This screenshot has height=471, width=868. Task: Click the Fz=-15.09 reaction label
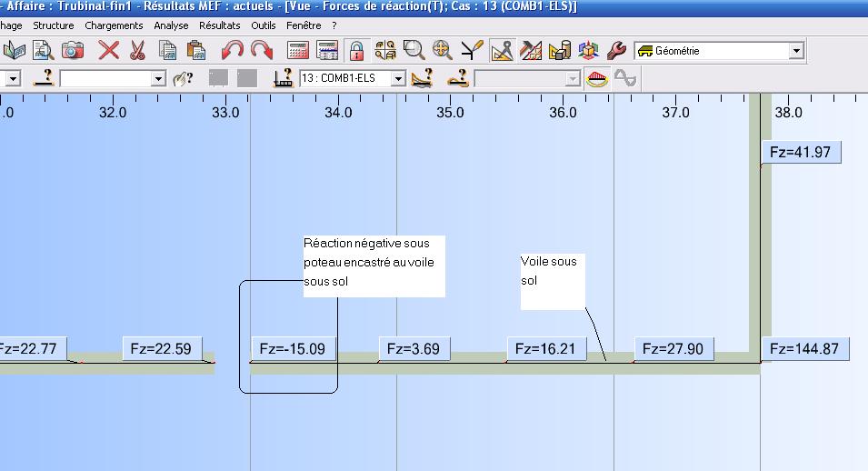(293, 348)
